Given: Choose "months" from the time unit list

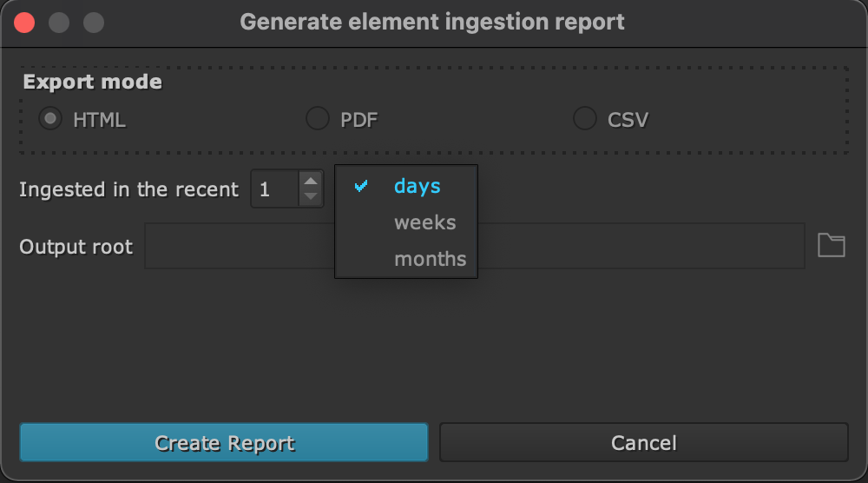Looking at the screenshot, I should coord(430,259).
